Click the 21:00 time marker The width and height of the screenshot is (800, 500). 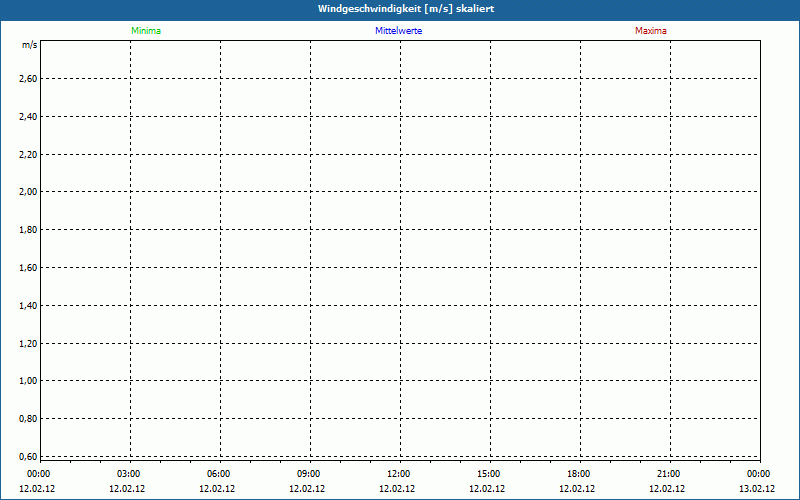coord(669,474)
